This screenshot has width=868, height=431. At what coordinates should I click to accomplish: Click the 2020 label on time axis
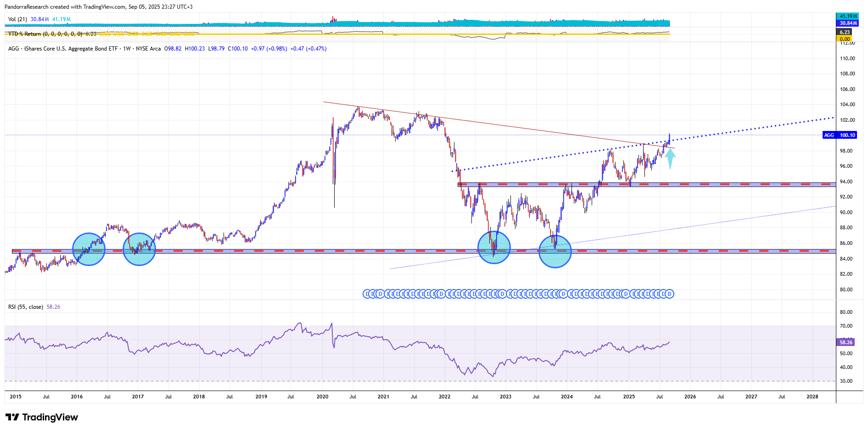click(x=322, y=397)
